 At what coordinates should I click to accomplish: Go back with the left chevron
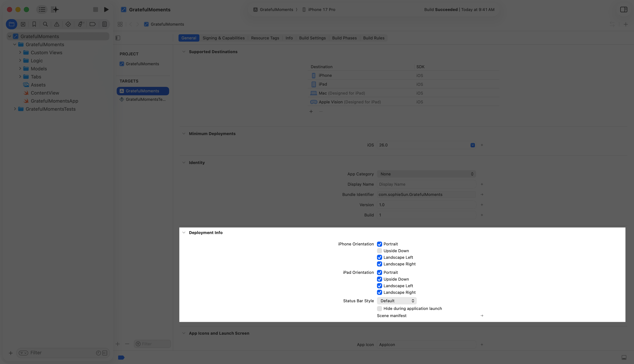pyautogui.click(x=131, y=24)
